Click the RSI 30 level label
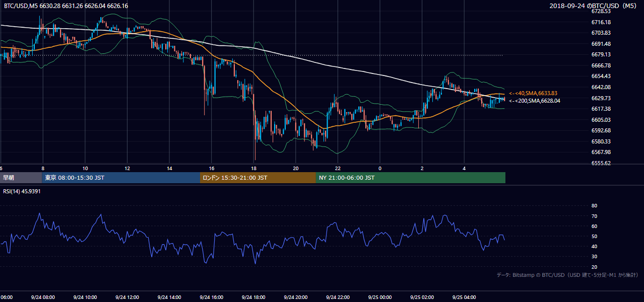 point(595,257)
